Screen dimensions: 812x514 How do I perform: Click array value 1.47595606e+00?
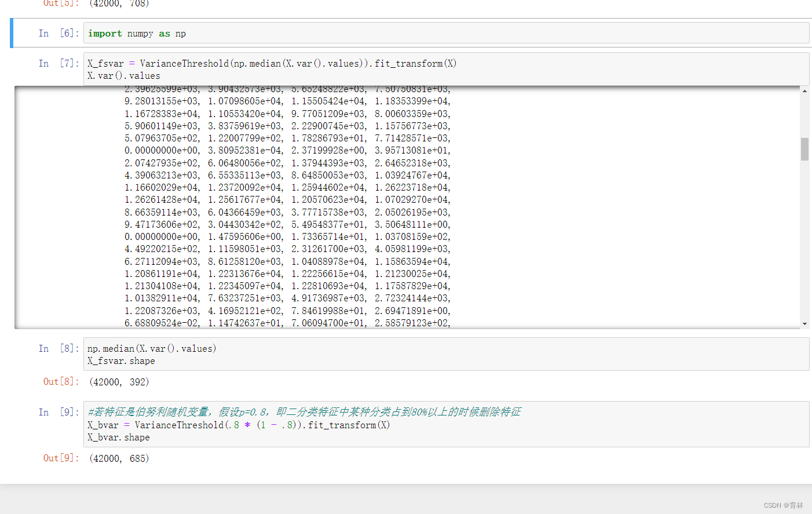pos(245,236)
